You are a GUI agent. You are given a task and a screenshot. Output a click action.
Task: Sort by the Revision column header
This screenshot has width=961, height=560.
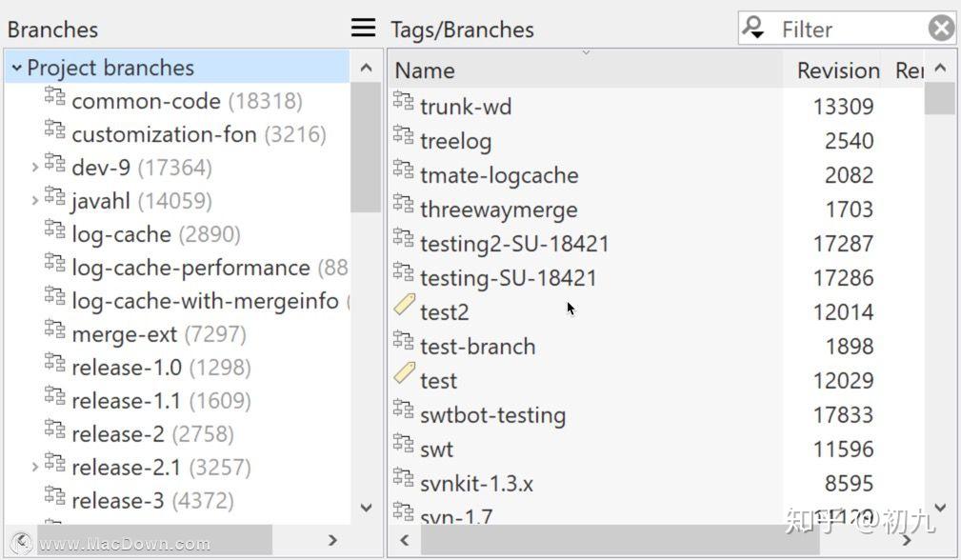coord(837,70)
